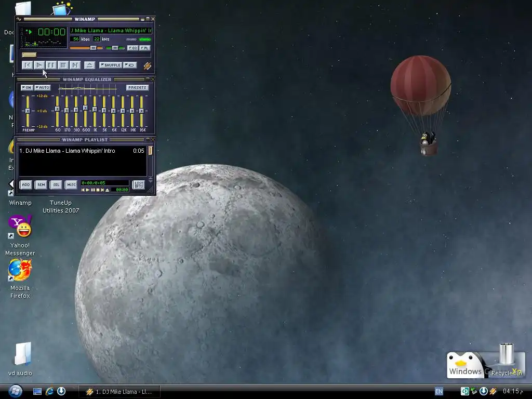Image resolution: width=532 pixels, height=399 pixels.
Task: Select DJ Mike Llama track in playlist
Action: 82,151
